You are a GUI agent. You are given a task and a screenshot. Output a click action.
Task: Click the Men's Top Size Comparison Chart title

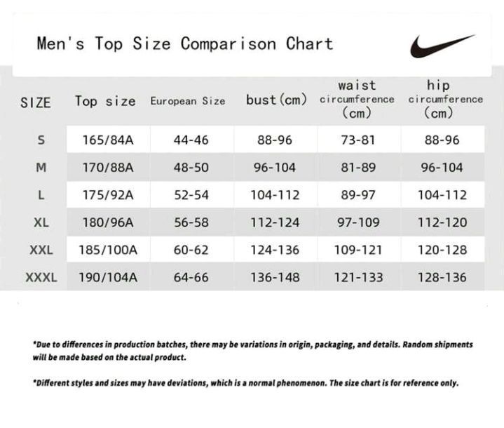coord(184,44)
